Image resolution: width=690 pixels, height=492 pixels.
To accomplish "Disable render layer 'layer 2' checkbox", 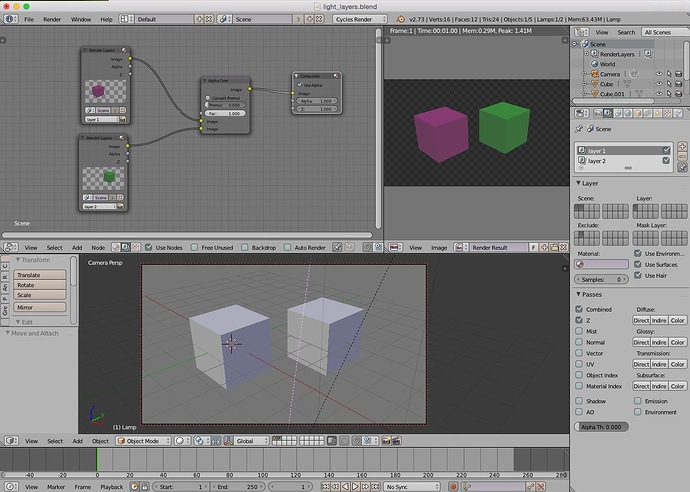I will pyautogui.click(x=666, y=161).
